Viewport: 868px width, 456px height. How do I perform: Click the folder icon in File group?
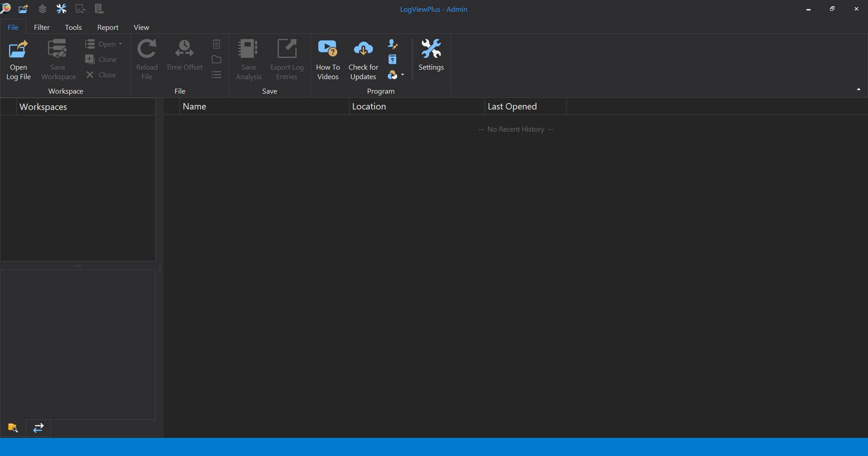(x=217, y=59)
